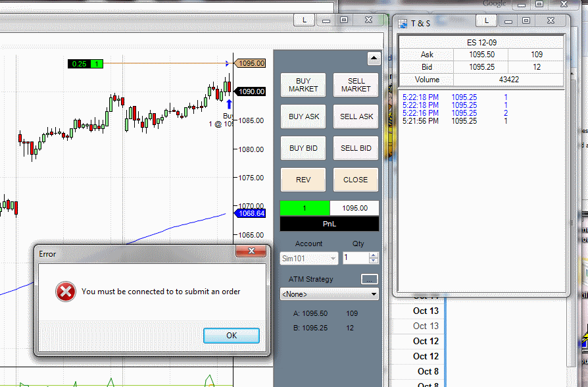This screenshot has width=588, height=387.
Task: Close position with CLOSE button
Action: pos(356,180)
